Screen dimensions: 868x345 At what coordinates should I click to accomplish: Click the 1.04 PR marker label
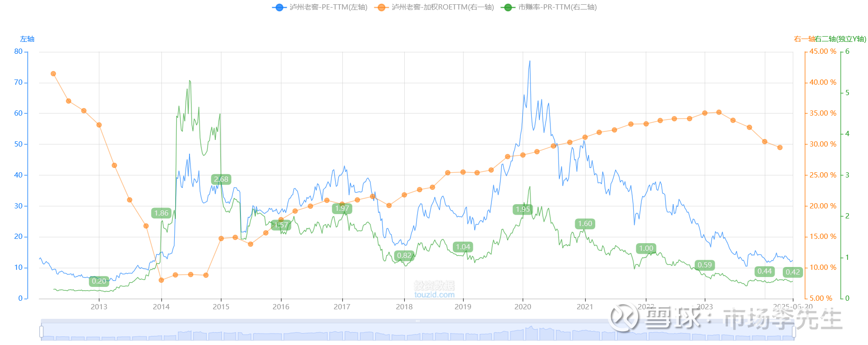click(x=463, y=247)
